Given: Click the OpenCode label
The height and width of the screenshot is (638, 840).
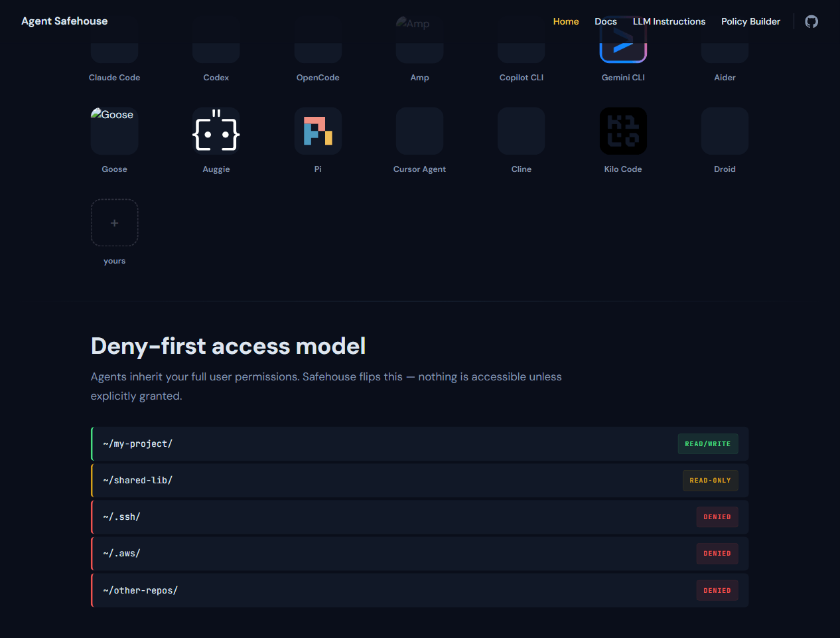Looking at the screenshot, I should [318, 78].
